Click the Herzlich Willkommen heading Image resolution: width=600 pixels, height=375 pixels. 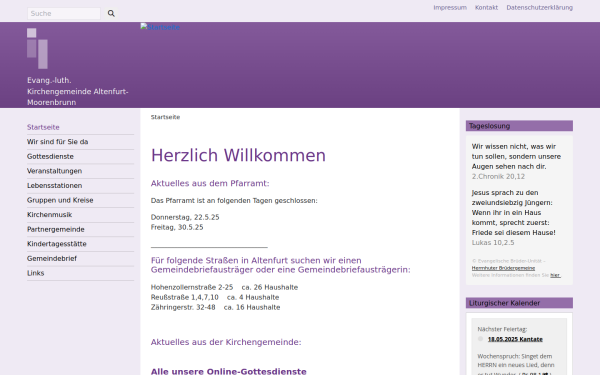[238, 155]
